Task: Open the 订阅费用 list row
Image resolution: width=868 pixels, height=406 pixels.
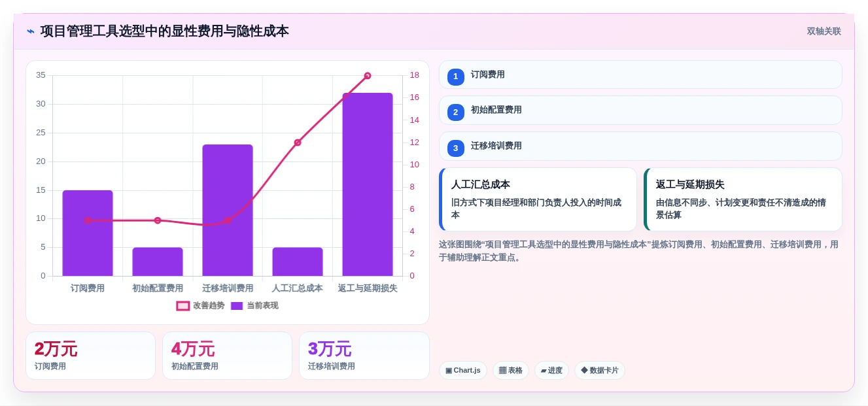Action: [x=640, y=75]
